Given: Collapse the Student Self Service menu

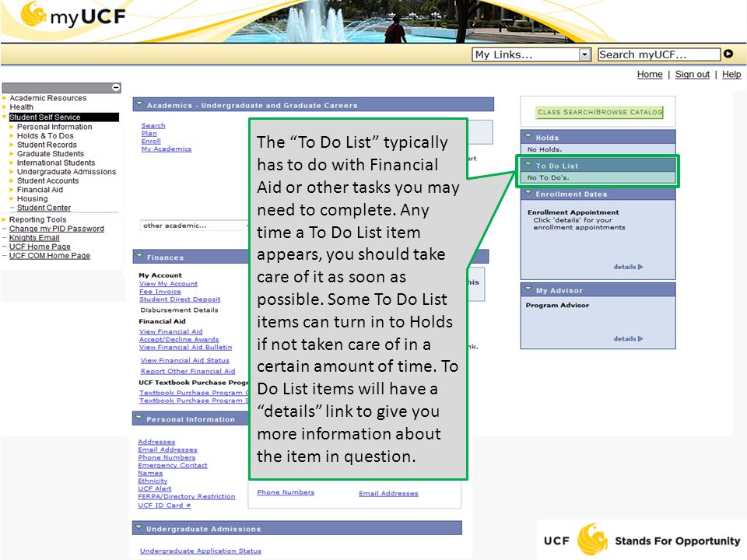Looking at the screenshot, I should pos(5,117).
